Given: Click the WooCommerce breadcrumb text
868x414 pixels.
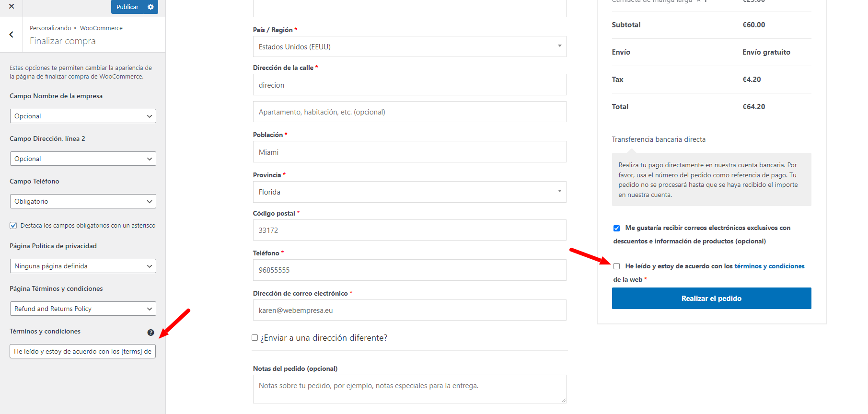Looking at the screenshot, I should (101, 28).
